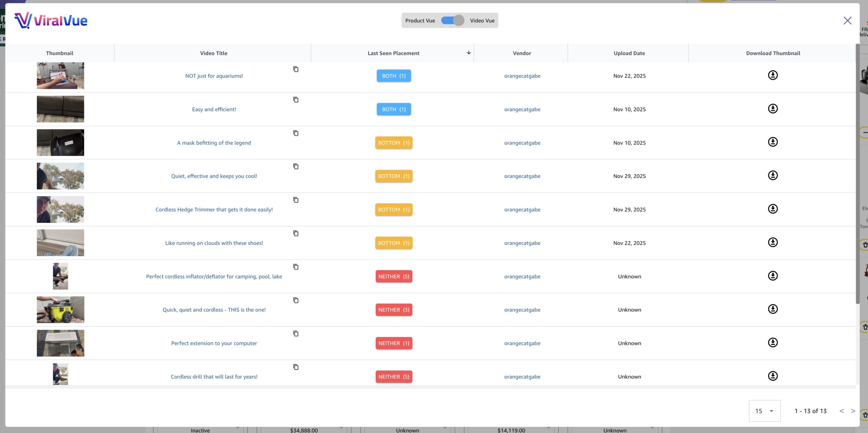Download thumbnail for 'Like running on clouds' video
This screenshot has height=433, width=868.
(772, 242)
